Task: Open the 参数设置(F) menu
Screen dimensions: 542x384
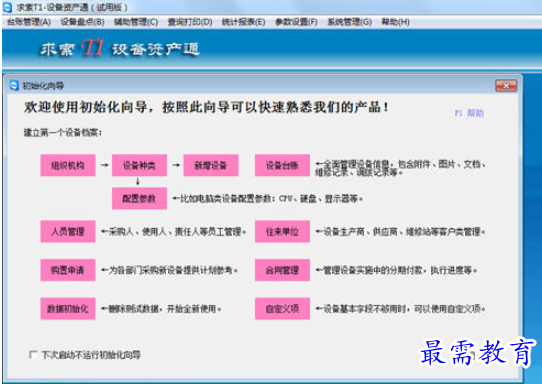Action: tap(296, 22)
